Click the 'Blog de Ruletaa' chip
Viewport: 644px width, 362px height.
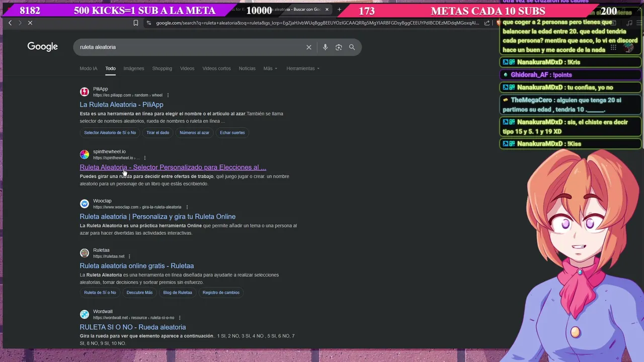click(x=177, y=293)
